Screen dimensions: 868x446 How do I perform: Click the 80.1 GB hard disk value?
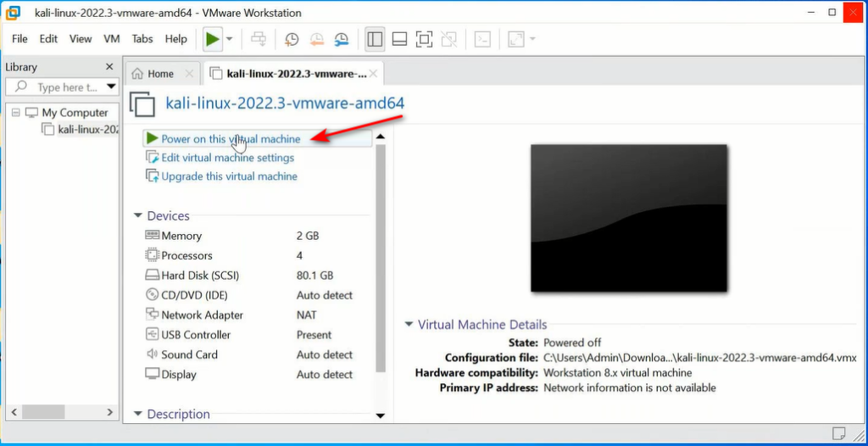coord(315,276)
